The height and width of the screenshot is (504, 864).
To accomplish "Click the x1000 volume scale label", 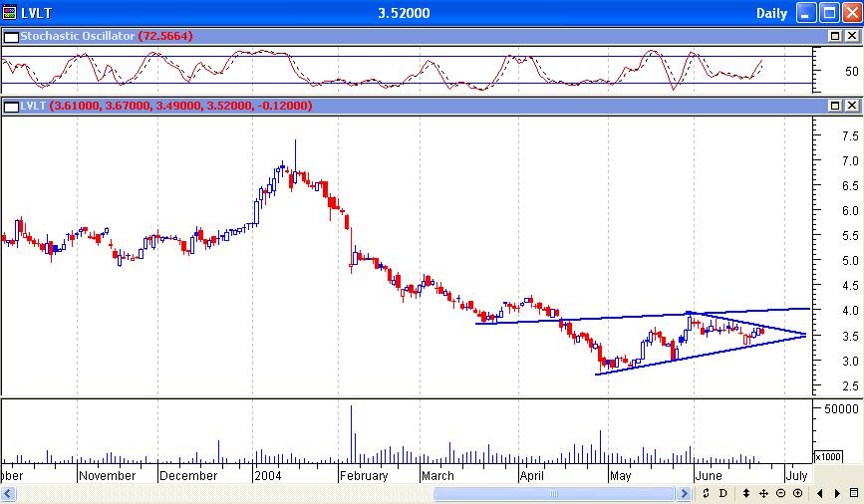I will (828, 456).
